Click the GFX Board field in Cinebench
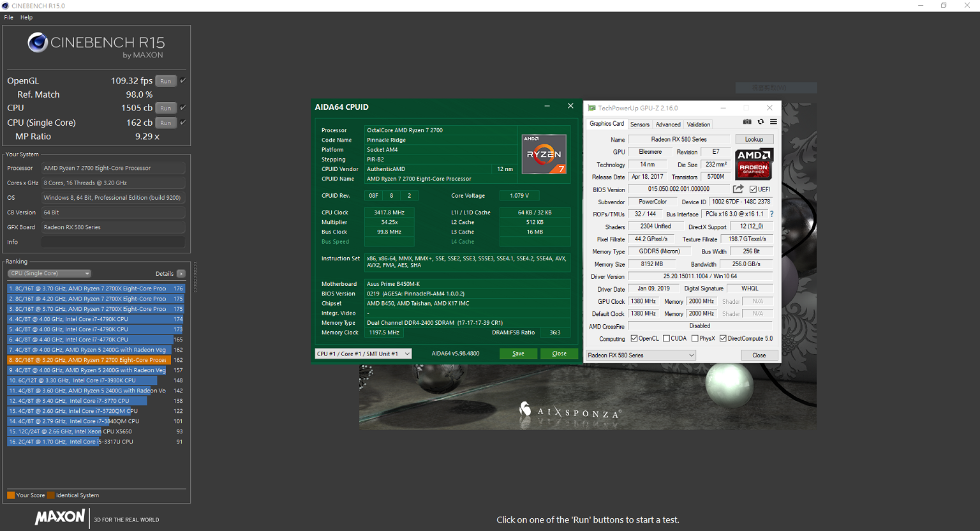Image resolution: width=980 pixels, height=531 pixels. [113, 227]
